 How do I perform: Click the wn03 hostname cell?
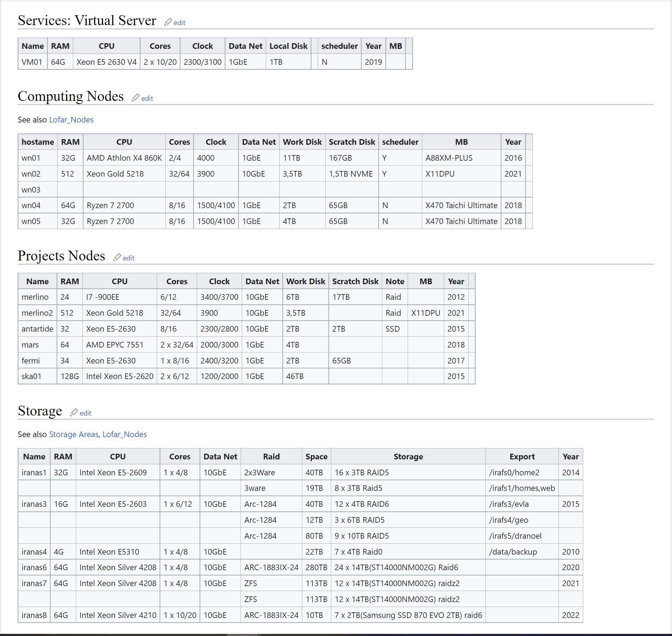click(x=38, y=190)
